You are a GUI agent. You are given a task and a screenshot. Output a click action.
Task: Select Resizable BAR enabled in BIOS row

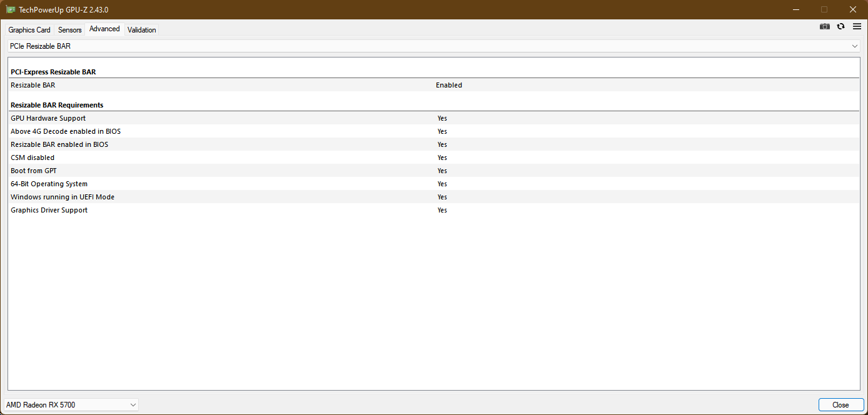[x=434, y=144]
